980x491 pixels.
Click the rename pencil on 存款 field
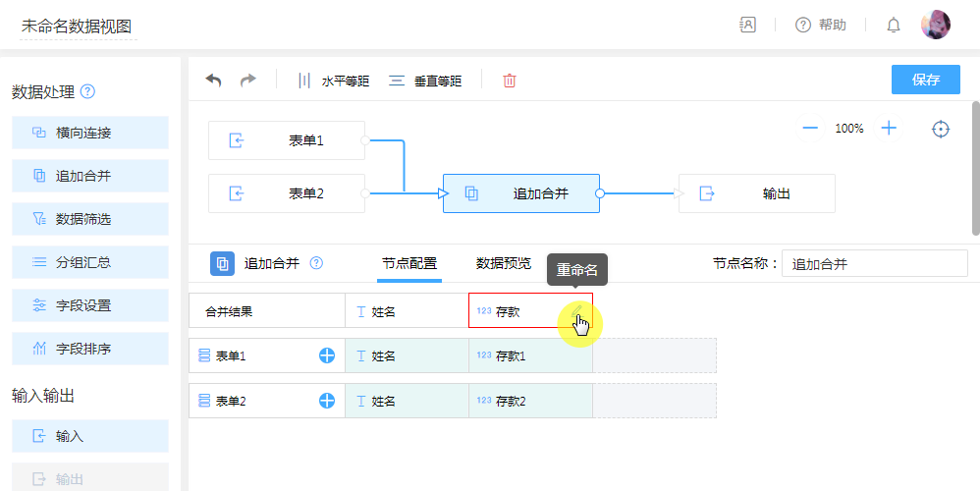tap(578, 311)
